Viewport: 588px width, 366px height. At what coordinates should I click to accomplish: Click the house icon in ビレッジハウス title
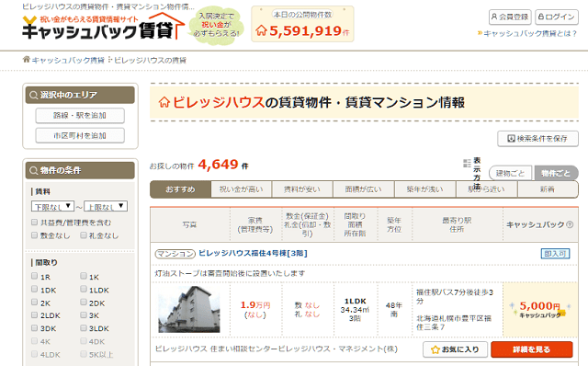point(164,102)
